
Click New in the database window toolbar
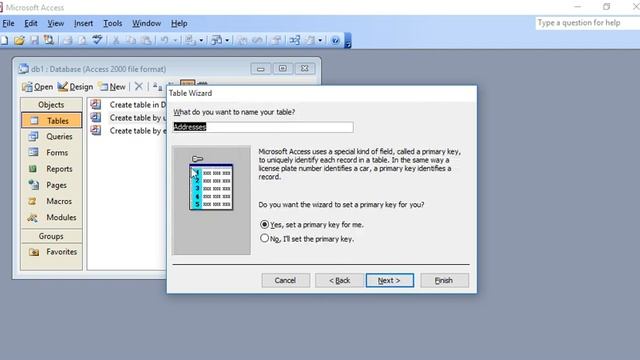click(x=112, y=87)
